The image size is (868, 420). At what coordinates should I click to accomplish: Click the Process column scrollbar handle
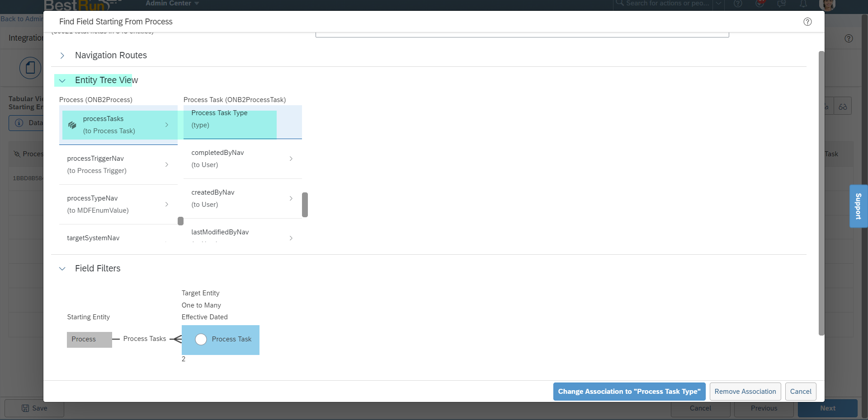point(181,221)
